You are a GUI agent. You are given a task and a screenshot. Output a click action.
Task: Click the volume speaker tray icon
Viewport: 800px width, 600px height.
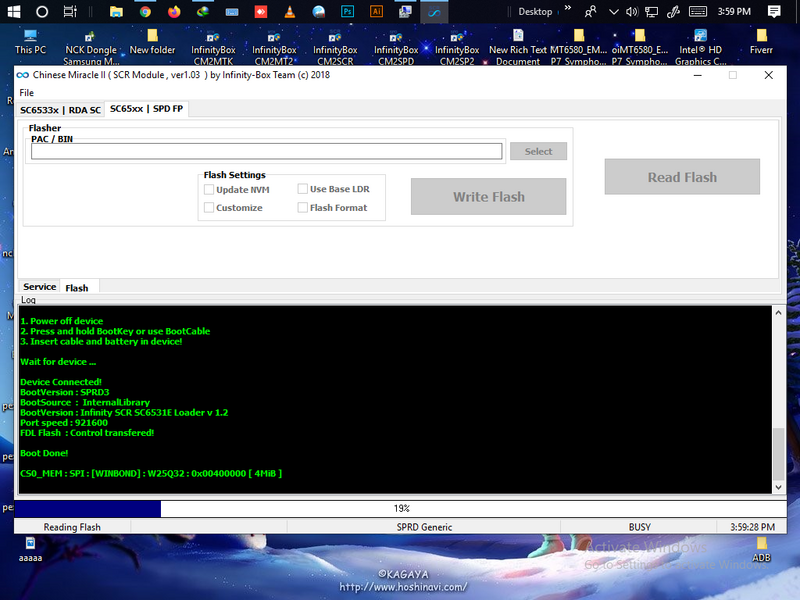[632, 11]
